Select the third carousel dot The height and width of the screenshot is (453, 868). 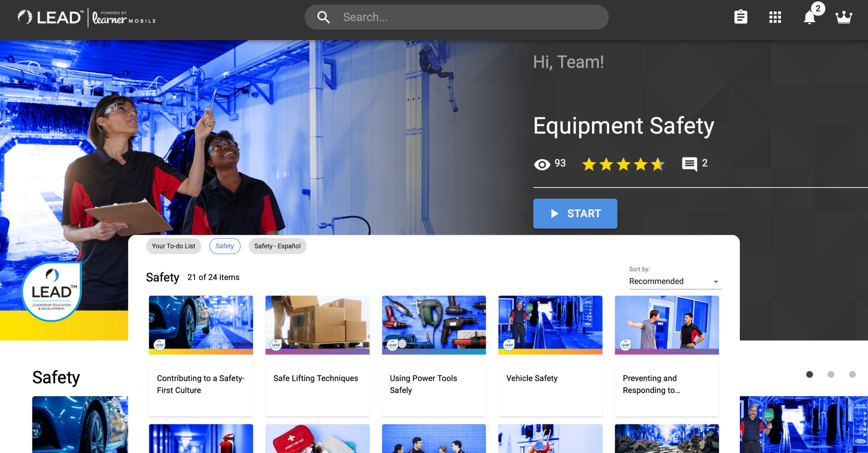tap(852, 374)
